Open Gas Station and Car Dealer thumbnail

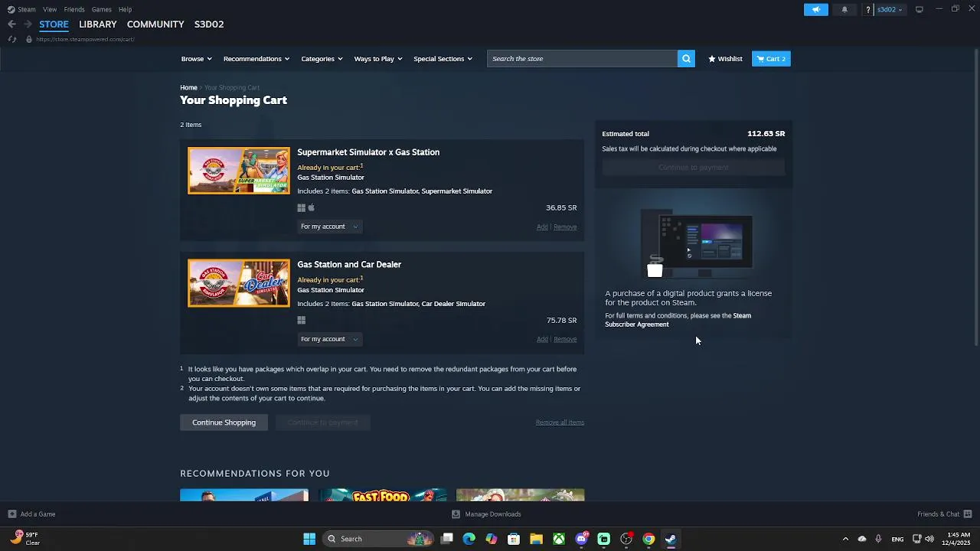click(239, 283)
